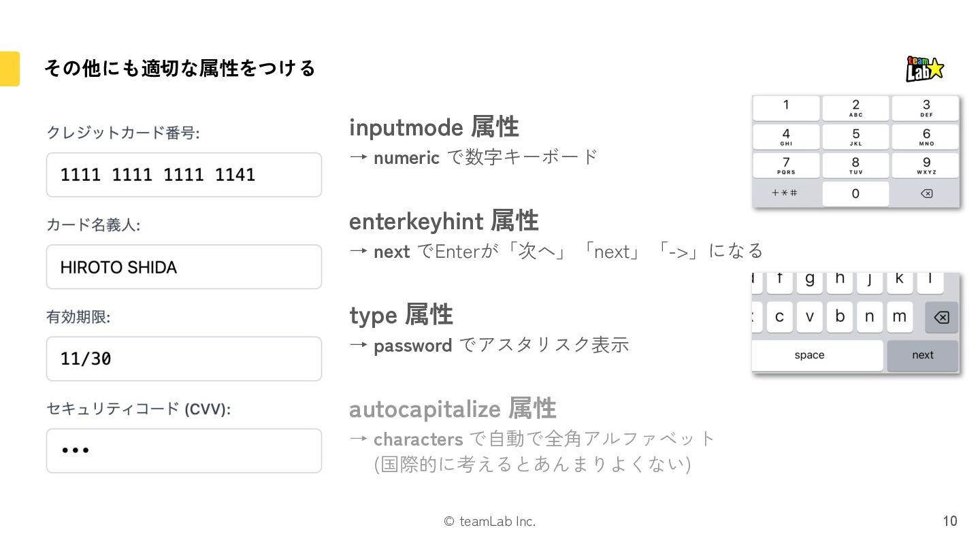Click the teamLab logo icon
Viewport: 980px width, 551px height.
point(925,69)
